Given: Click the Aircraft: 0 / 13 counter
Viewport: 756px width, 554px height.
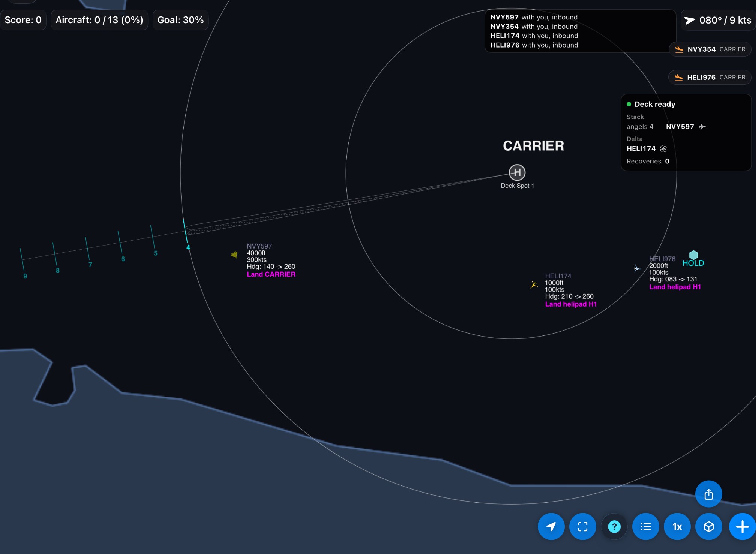Looking at the screenshot, I should pyautogui.click(x=99, y=20).
